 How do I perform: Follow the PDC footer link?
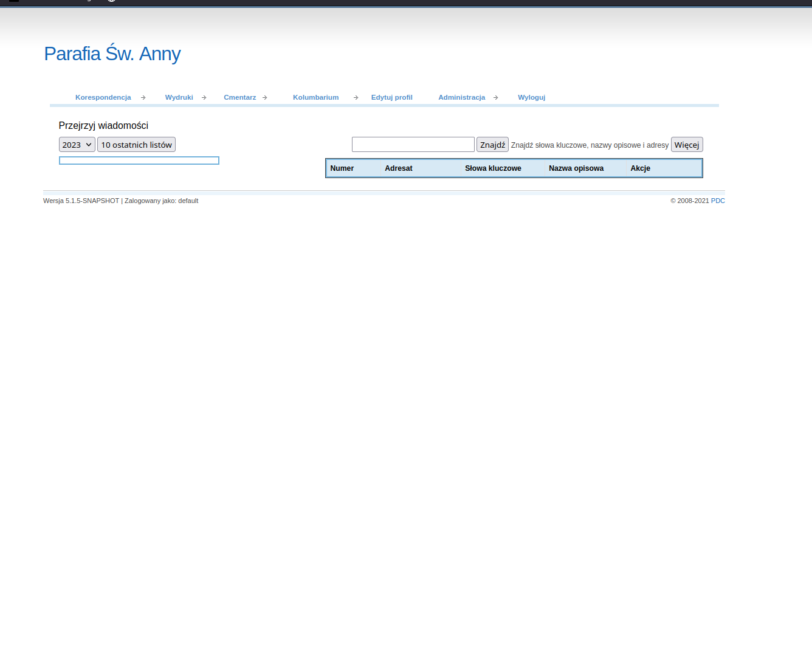point(718,201)
